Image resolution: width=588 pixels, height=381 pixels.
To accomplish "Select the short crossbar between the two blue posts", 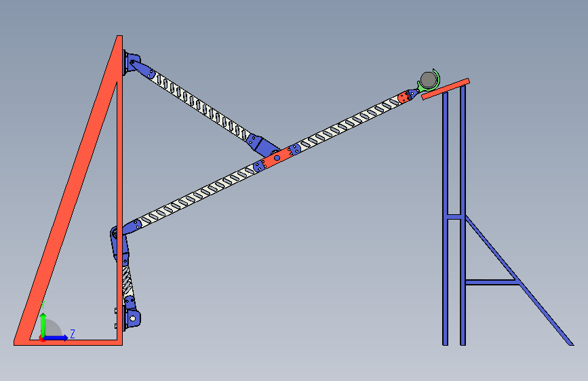I will click(x=454, y=217).
